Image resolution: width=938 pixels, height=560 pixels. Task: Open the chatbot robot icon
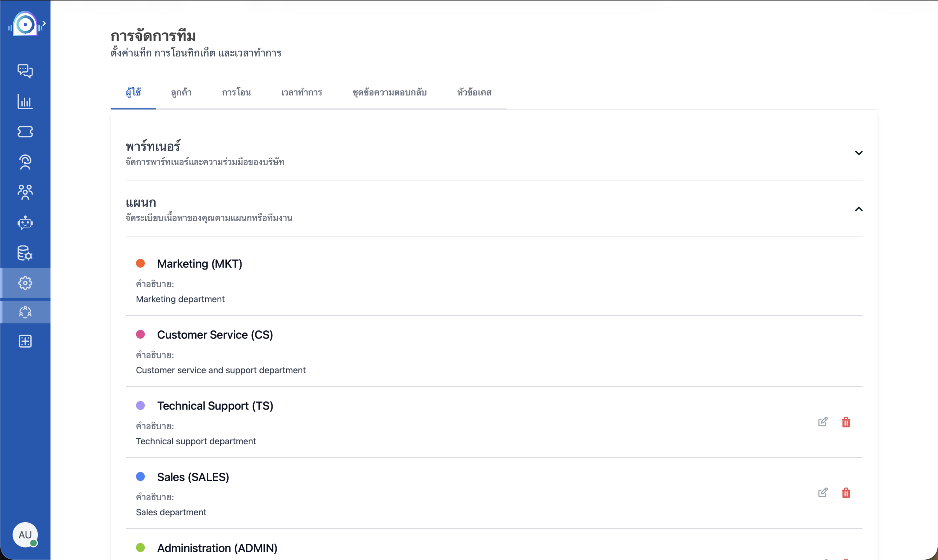25,223
